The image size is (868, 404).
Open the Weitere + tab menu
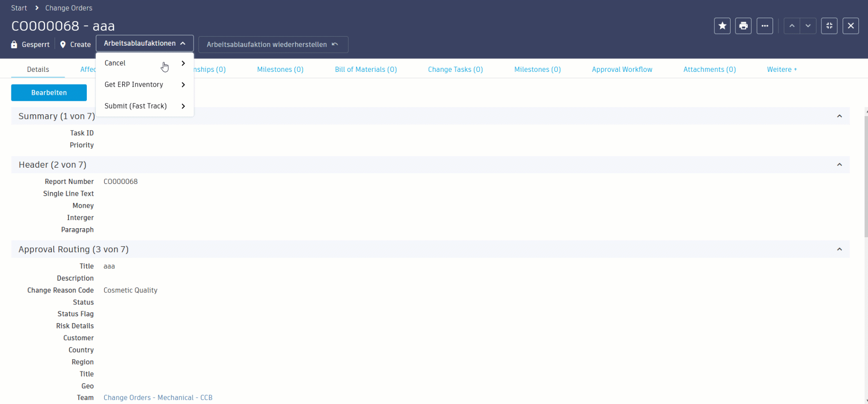click(782, 70)
